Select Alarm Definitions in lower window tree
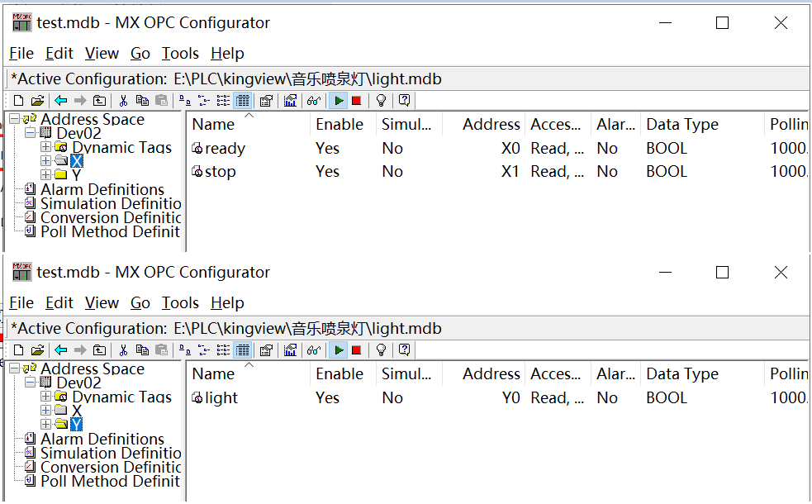This screenshot has width=812, height=504. point(102,440)
